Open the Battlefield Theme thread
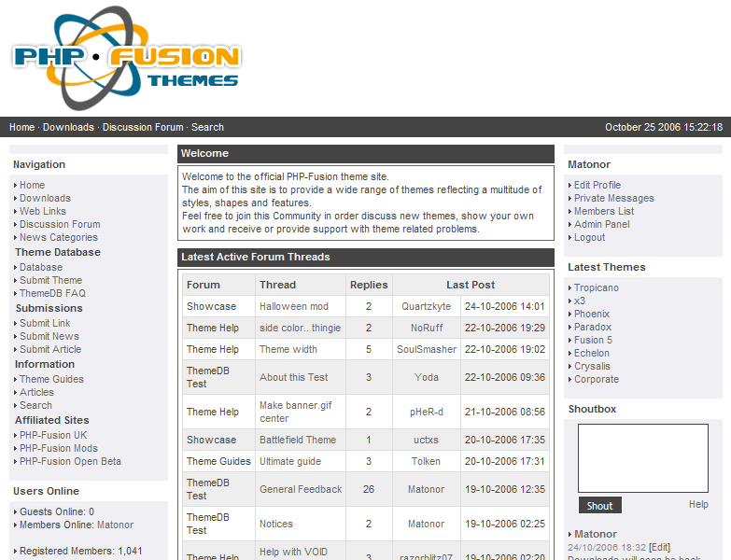731x560 pixels. (x=298, y=440)
